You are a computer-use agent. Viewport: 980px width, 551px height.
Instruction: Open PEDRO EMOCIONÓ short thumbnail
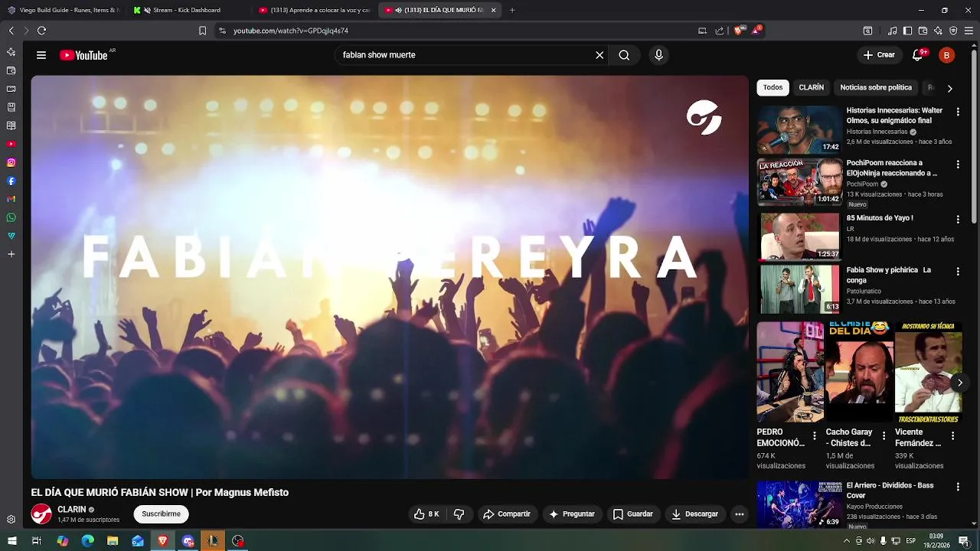pos(790,372)
